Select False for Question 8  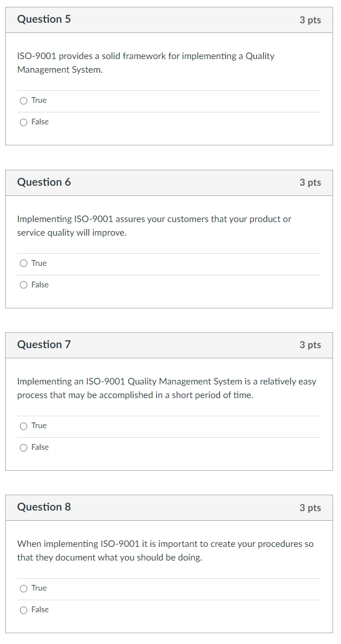[23, 609]
